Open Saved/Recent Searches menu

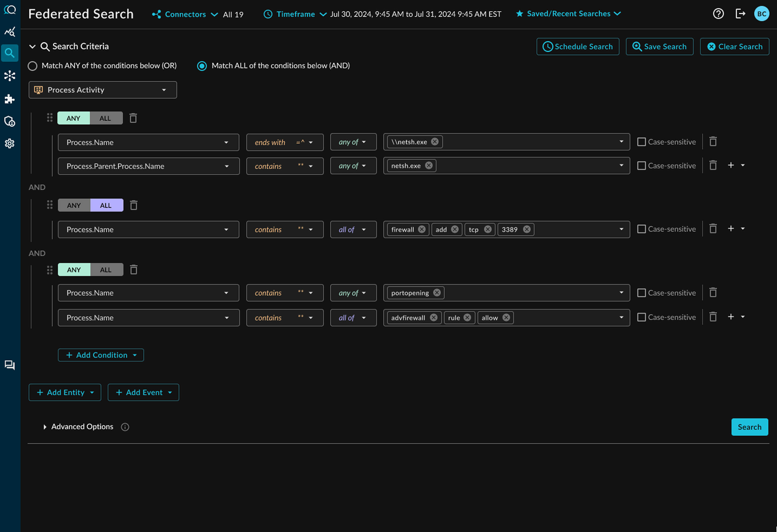[568, 14]
